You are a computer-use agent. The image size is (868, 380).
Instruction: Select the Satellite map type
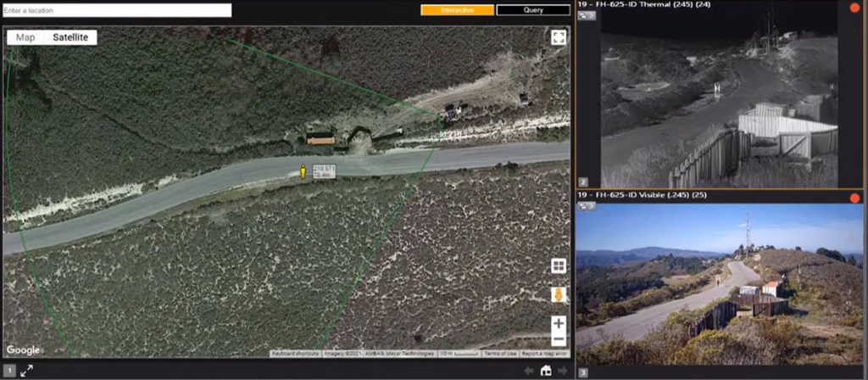tap(71, 37)
